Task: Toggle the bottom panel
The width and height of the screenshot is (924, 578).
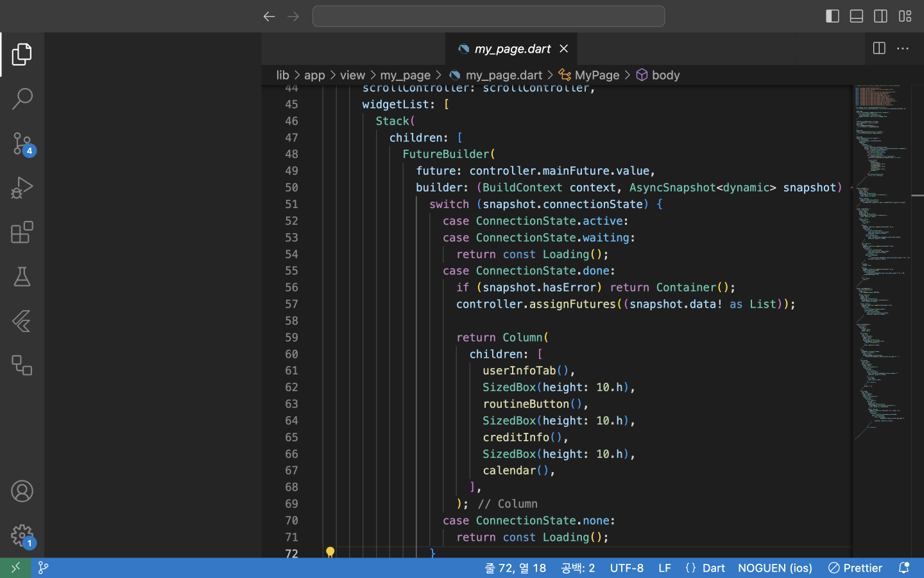Action: pyautogui.click(x=857, y=16)
